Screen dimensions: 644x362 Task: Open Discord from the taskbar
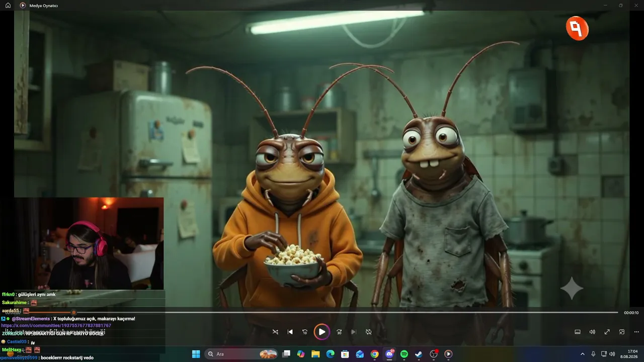point(389,354)
